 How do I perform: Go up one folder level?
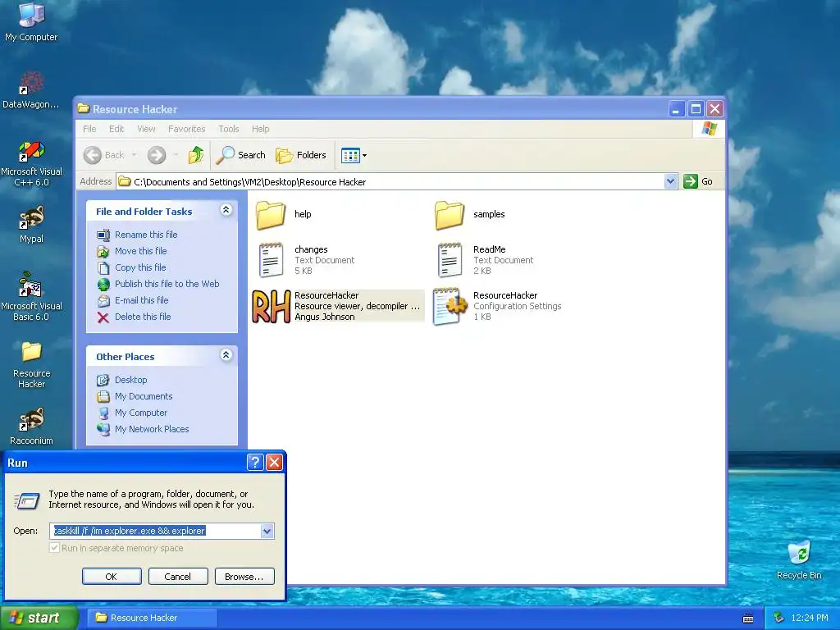(195, 155)
